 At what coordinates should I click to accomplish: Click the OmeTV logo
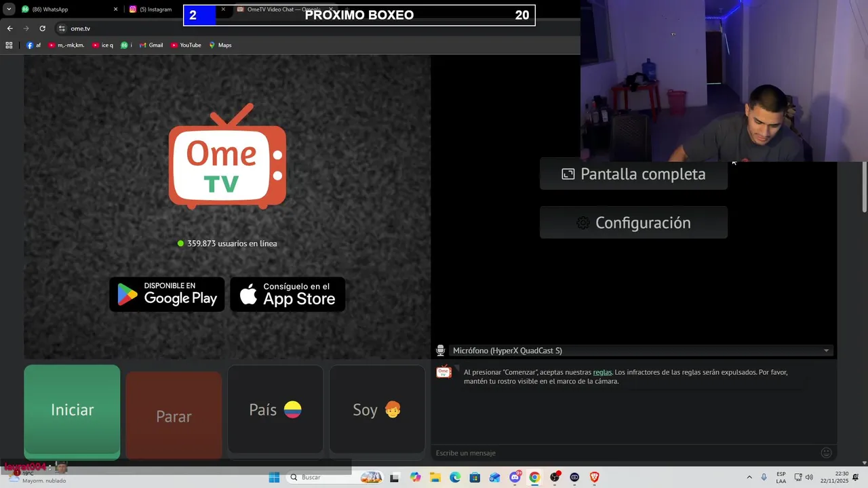[227, 156]
